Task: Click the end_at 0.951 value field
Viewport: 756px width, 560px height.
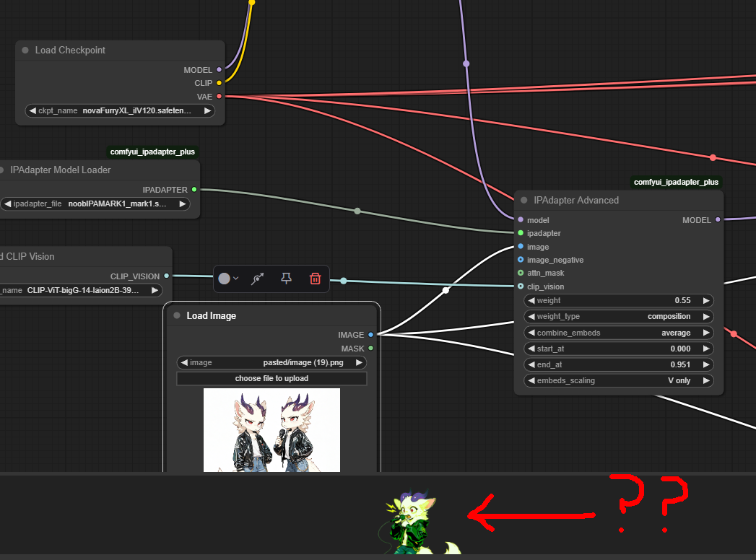Action: coord(619,364)
